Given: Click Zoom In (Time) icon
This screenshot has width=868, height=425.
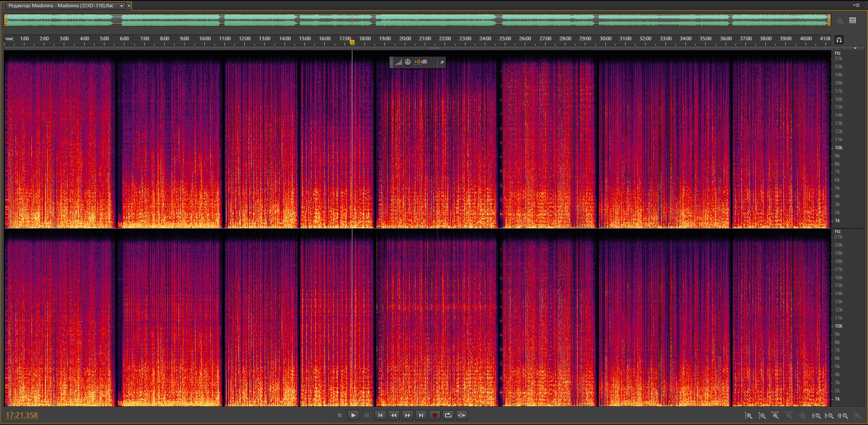Looking at the screenshot, I should coord(775,415).
